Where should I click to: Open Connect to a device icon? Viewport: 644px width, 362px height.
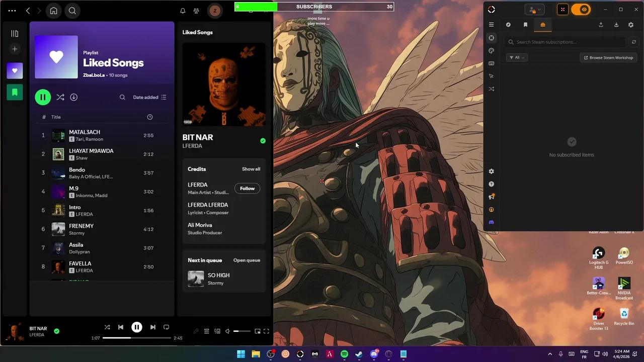(x=217, y=331)
